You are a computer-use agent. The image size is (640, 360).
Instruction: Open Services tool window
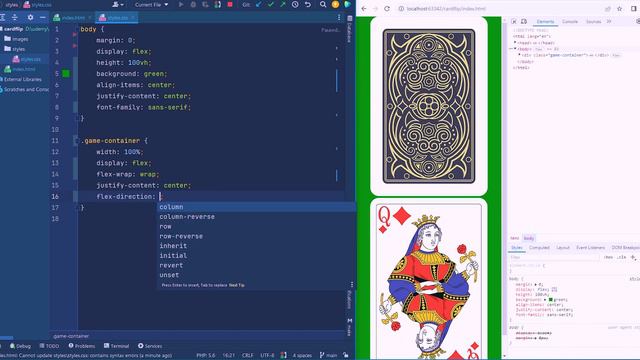pyautogui.click(x=150, y=346)
